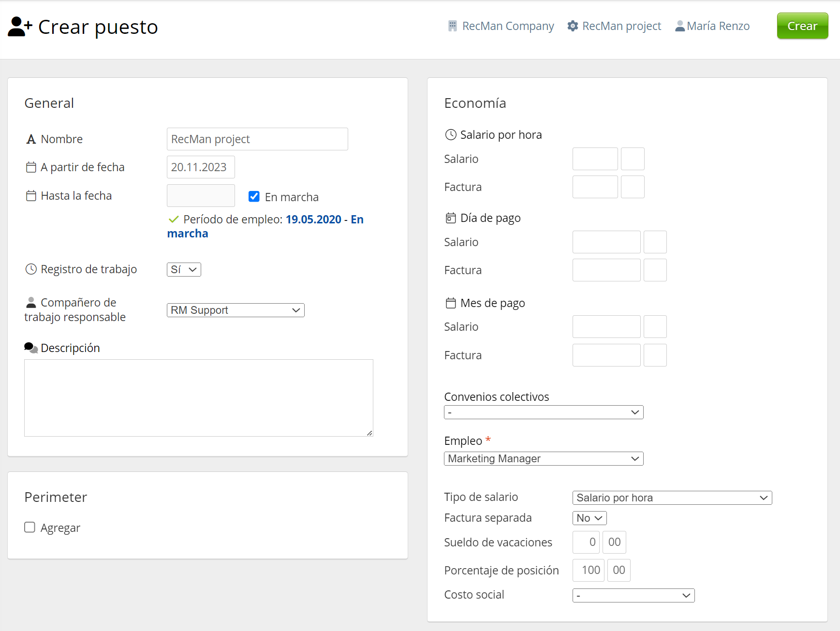Uncheck the En marcha checkbox
This screenshot has width=840, height=631.
pos(254,196)
